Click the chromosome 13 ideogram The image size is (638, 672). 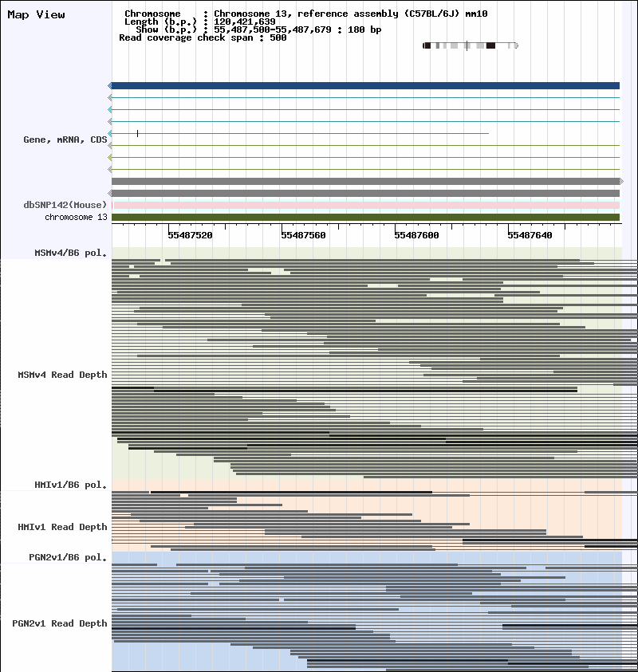[x=471, y=46]
